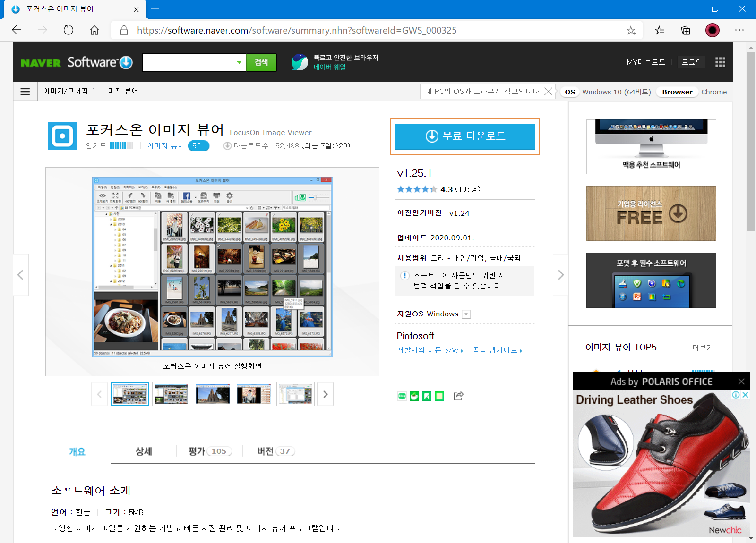The image size is (756, 543).
Task: Open browser settings and more menu
Action: click(x=739, y=30)
